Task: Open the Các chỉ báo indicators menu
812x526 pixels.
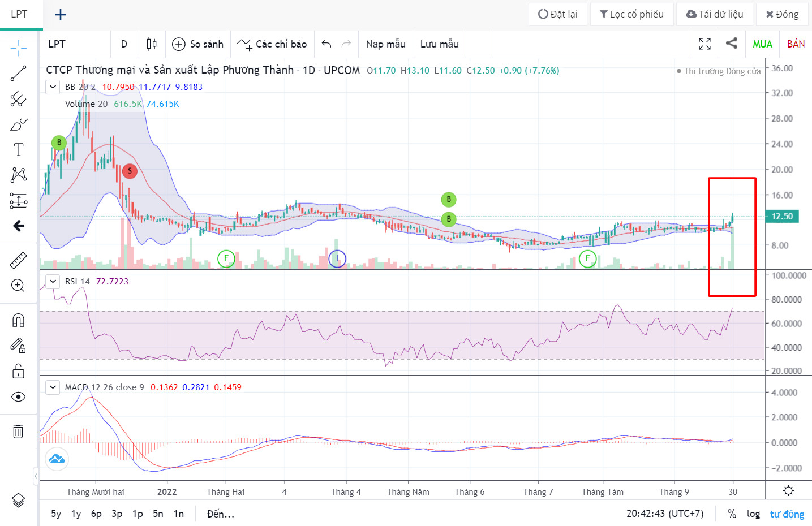Action: coord(272,44)
